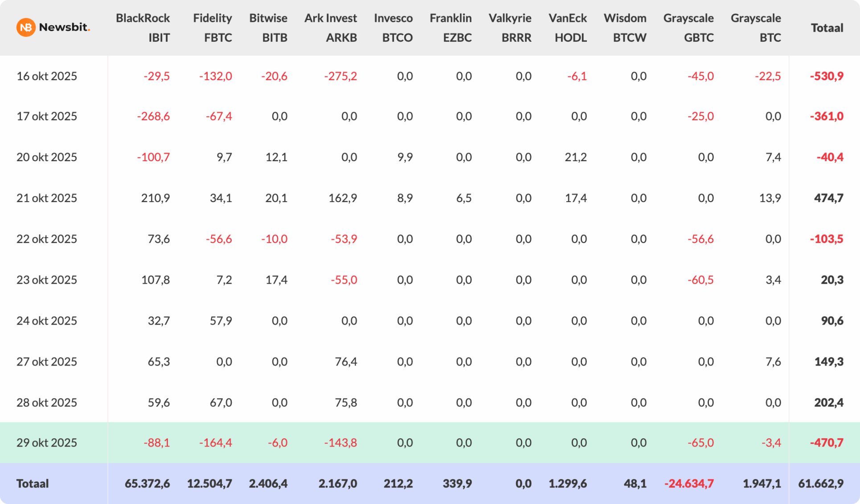Click the Bitwise BITB column header
The image size is (860, 504).
click(268, 28)
